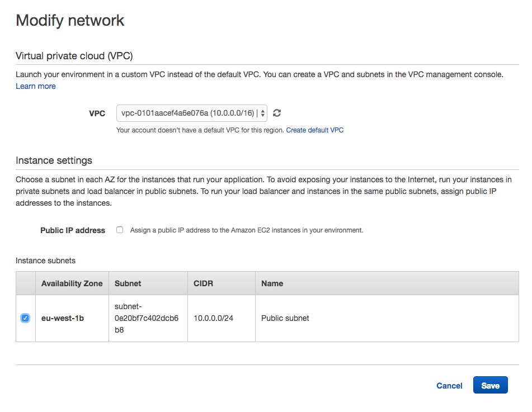
Task: Click the eu-west-1b zone label
Action: click(x=63, y=318)
